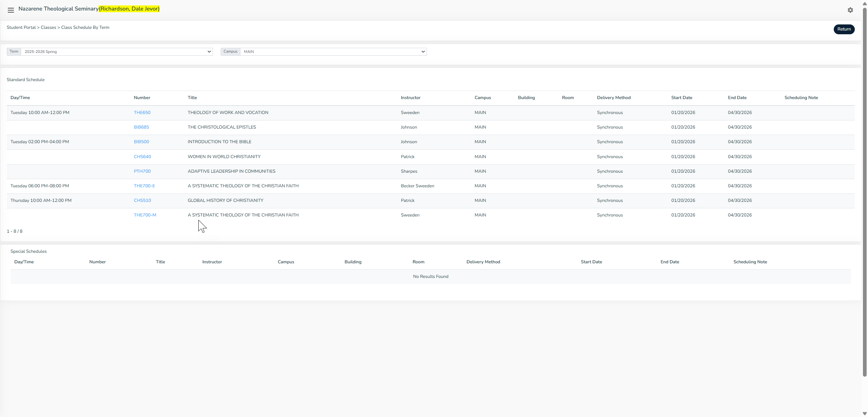Open the CHS640 course link
The height and width of the screenshot is (417, 868).
(142, 157)
